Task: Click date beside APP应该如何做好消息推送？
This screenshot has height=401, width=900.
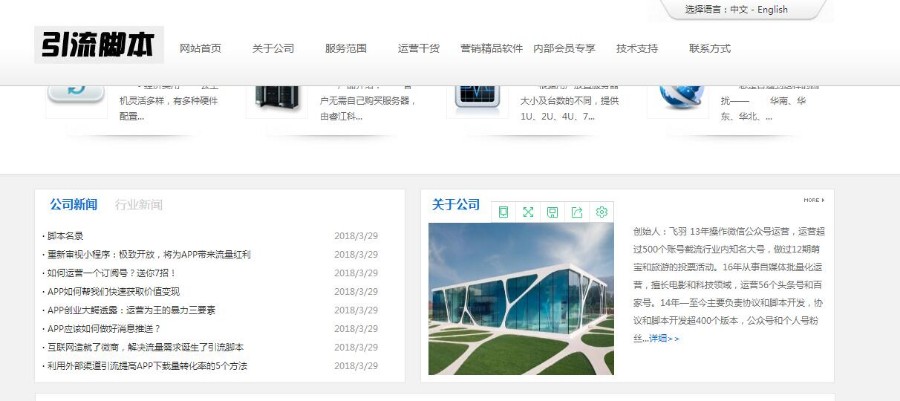Action: (x=356, y=329)
